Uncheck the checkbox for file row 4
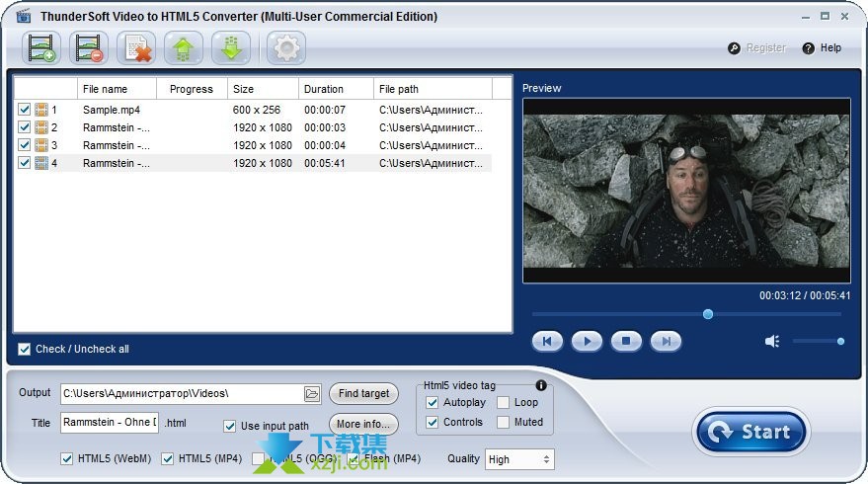 (24, 163)
